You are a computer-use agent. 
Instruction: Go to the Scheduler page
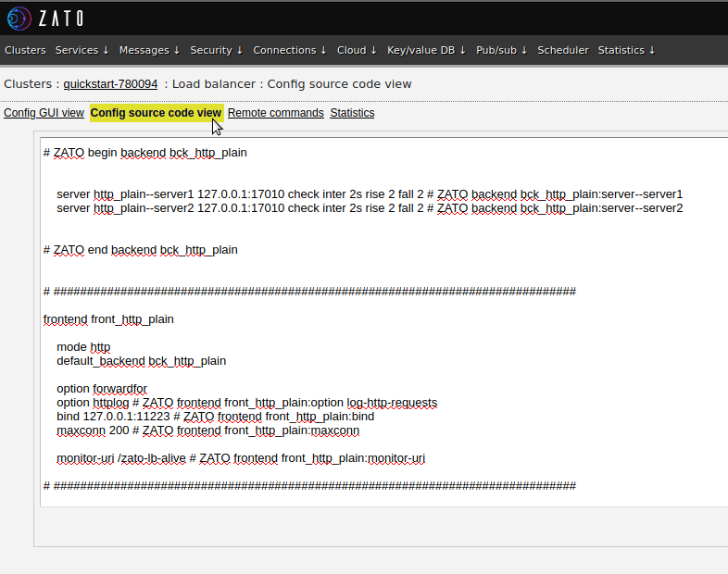[562, 50]
